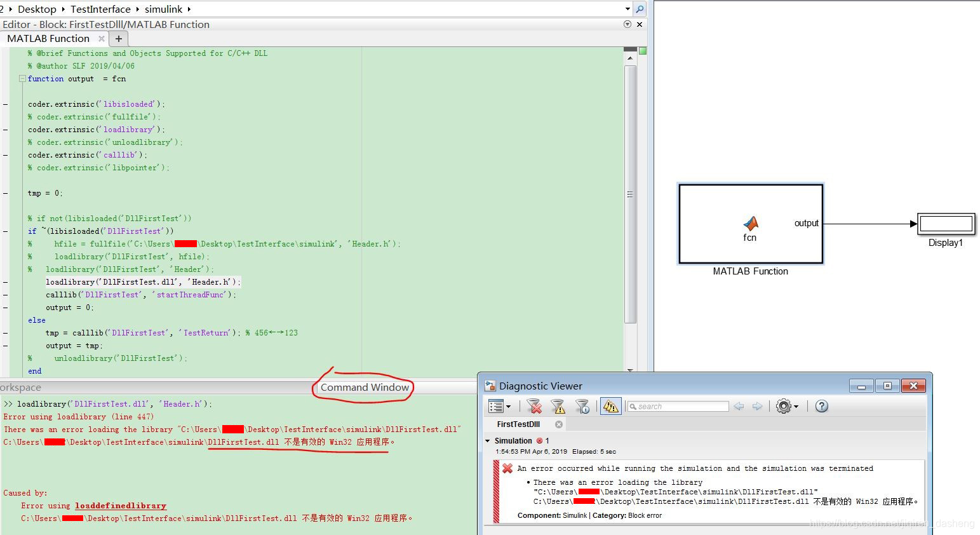Screen dimensions: 980x535
Task: Click the red error X icon in message
Action: click(x=507, y=468)
